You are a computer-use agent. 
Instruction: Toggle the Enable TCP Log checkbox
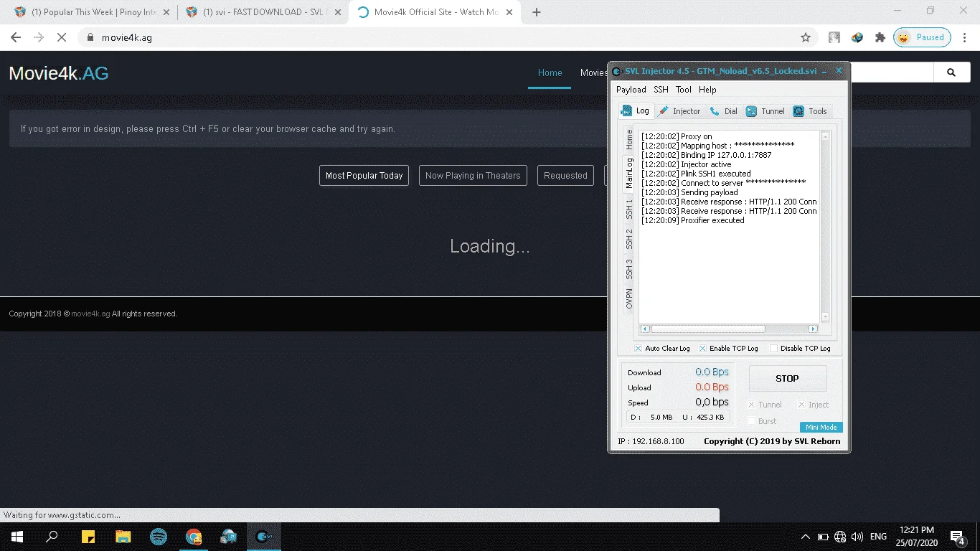[702, 349]
